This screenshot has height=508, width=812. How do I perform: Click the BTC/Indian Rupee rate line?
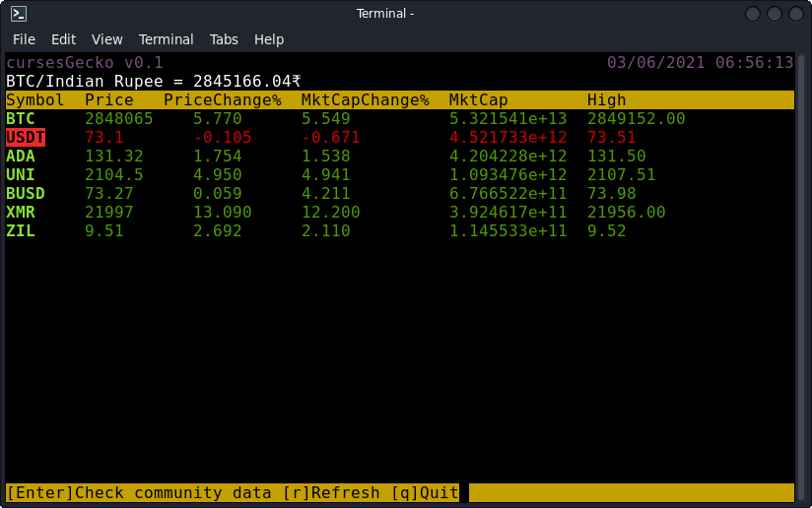coord(154,81)
